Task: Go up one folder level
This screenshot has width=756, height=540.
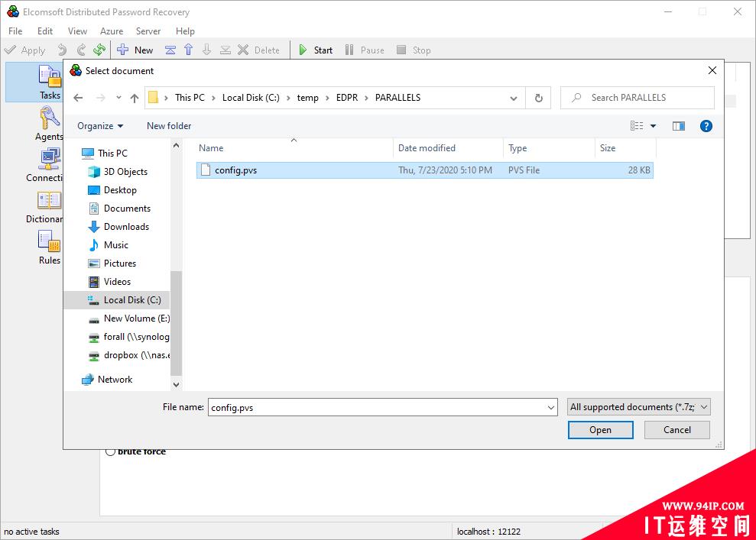Action: point(135,98)
